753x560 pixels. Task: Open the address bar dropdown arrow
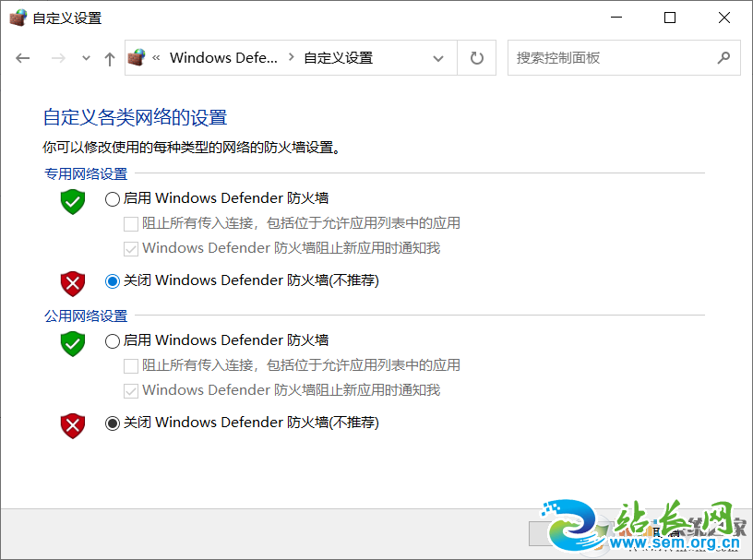point(438,57)
